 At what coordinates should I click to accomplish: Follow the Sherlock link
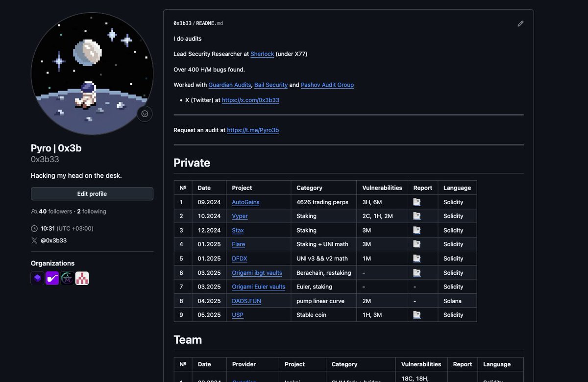point(262,54)
